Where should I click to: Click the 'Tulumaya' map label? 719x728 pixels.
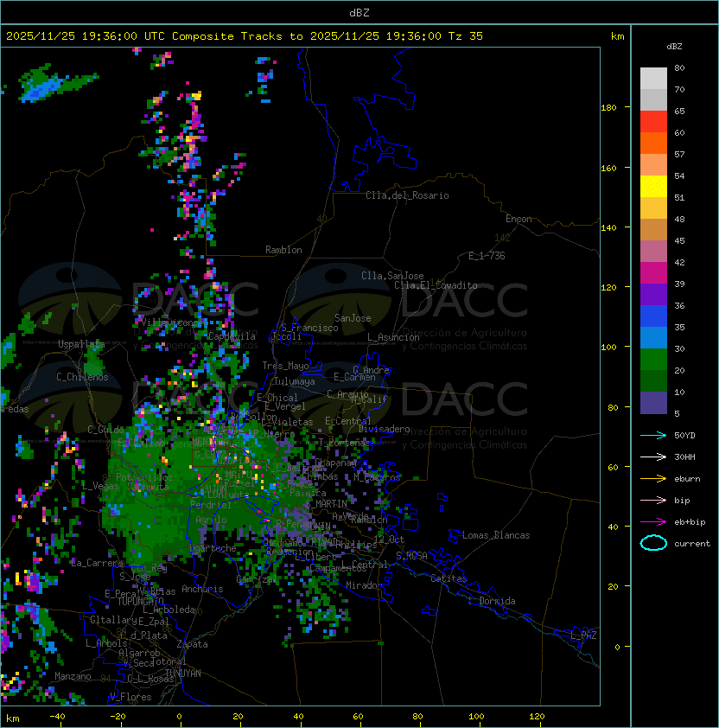pyautogui.click(x=295, y=381)
